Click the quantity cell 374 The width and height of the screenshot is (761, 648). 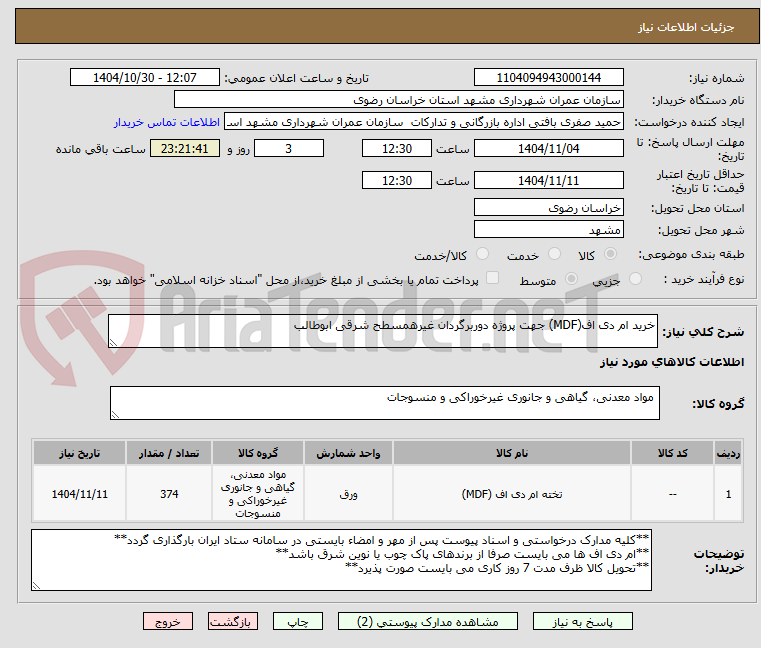point(169,494)
